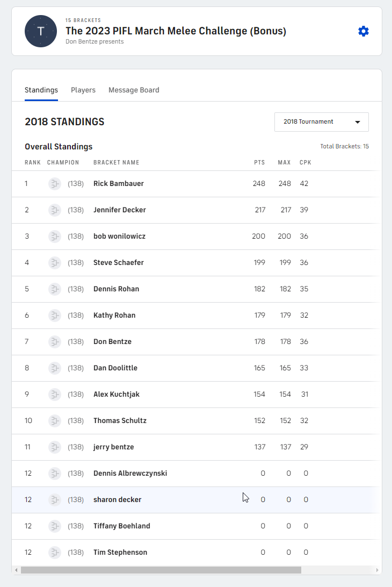
Task: Click the horizontal scrollbar thumb
Action: [x=161, y=570]
